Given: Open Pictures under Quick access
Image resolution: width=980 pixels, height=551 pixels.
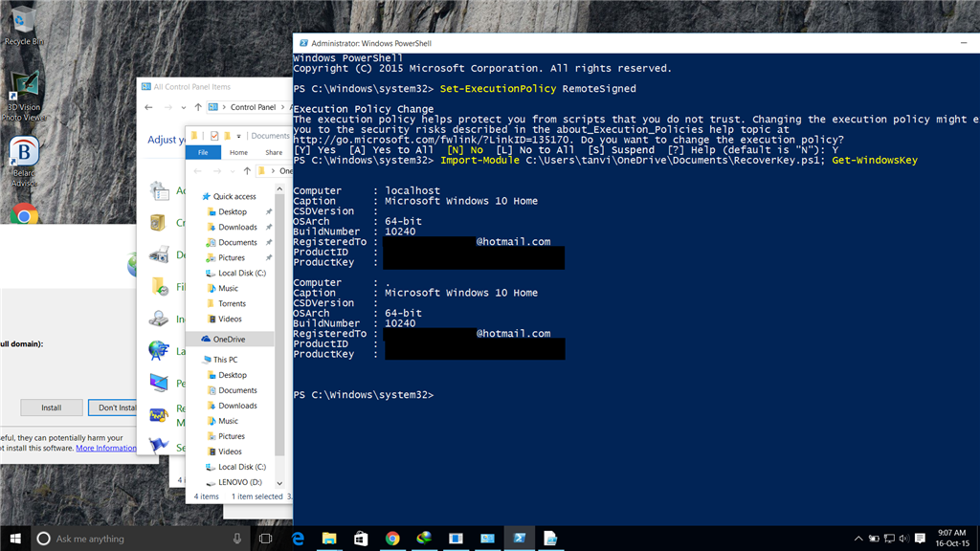Looking at the screenshot, I should 232,257.
